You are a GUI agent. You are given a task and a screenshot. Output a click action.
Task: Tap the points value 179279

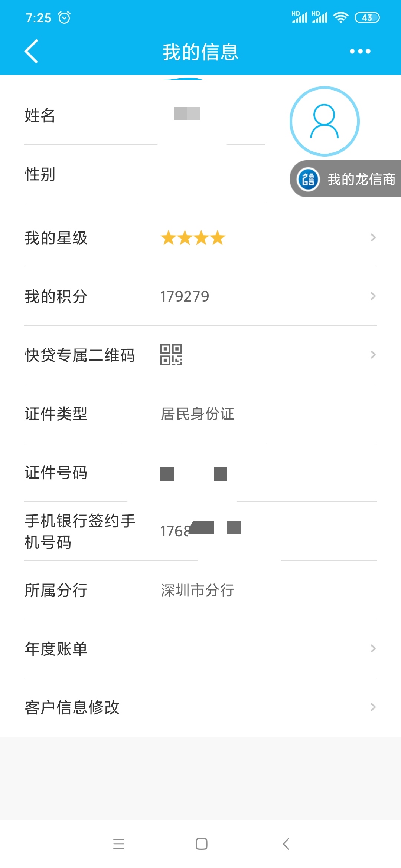coord(185,296)
